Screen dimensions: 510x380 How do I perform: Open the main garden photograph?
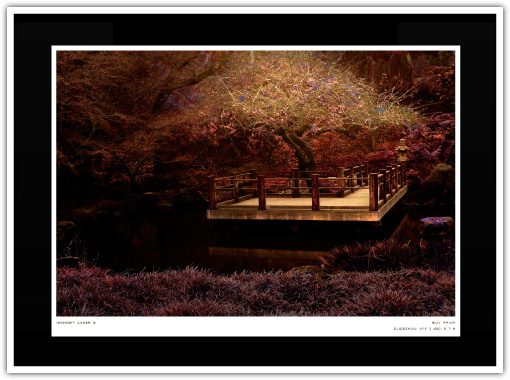255,183
